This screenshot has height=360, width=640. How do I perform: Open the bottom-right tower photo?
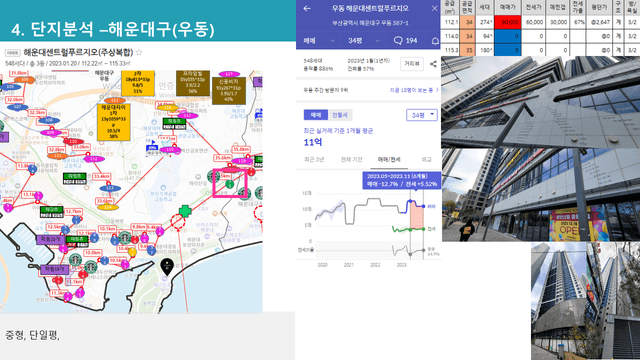(585, 301)
